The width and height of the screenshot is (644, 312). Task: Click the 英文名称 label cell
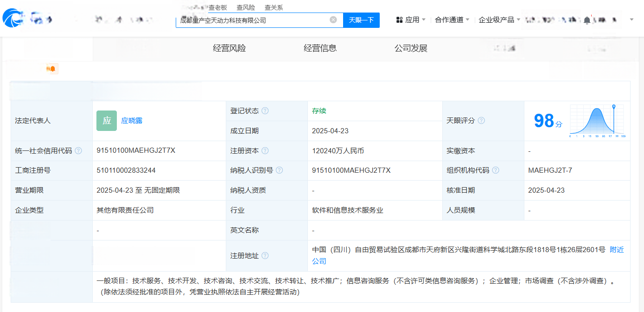267,230
